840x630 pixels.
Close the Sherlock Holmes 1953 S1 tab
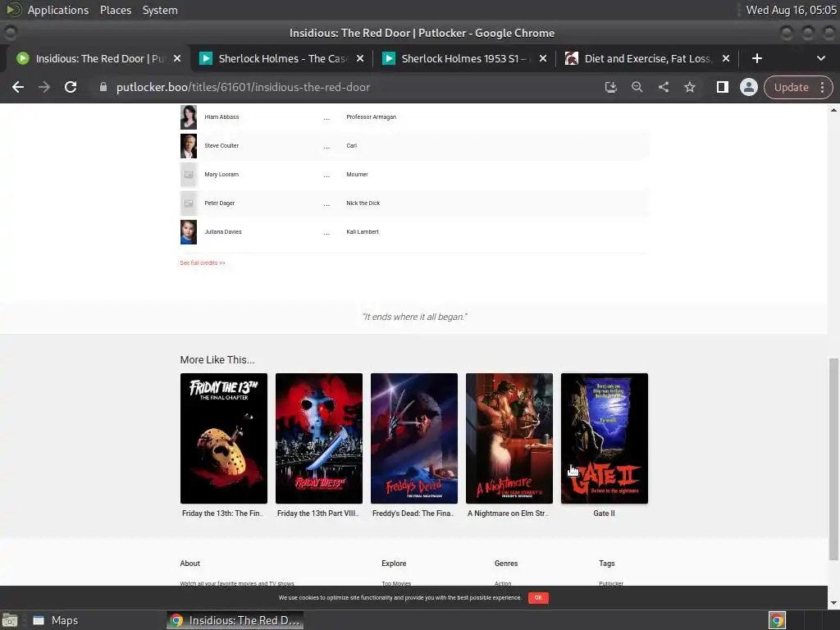(543, 58)
